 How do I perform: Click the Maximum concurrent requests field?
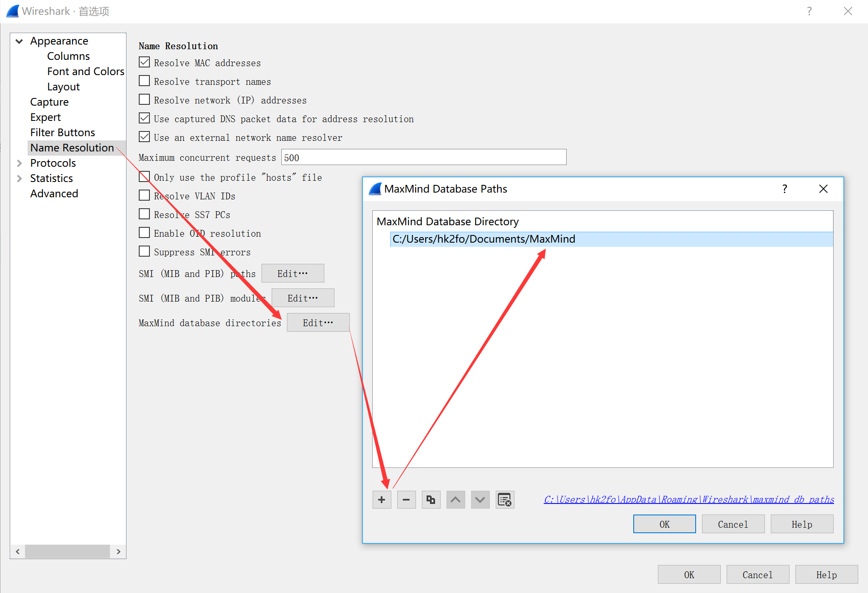pos(424,157)
